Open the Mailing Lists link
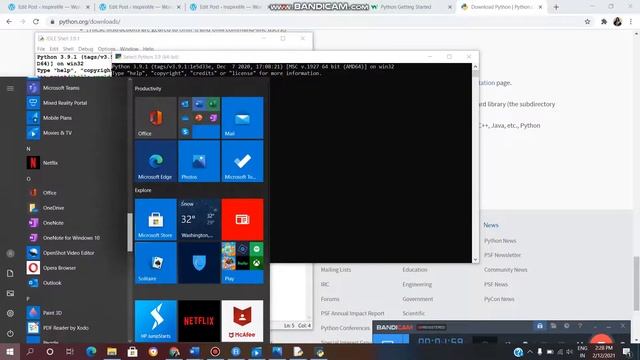Screen dimensions: 640x360 pyautogui.click(x=336, y=269)
